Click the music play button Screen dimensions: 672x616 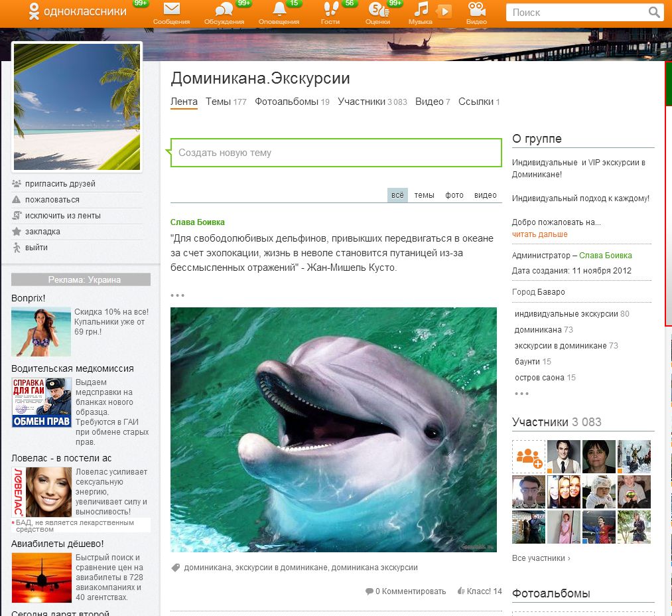pyautogui.click(x=444, y=11)
